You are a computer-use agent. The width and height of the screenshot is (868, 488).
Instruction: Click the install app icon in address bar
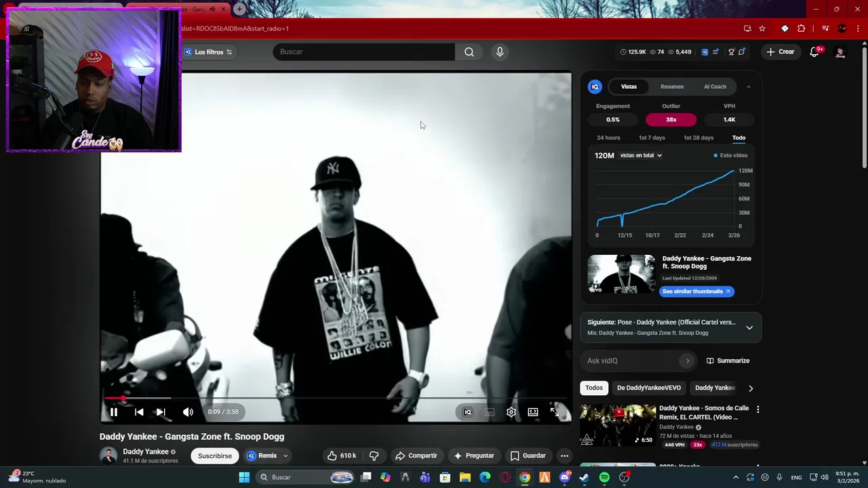(747, 28)
